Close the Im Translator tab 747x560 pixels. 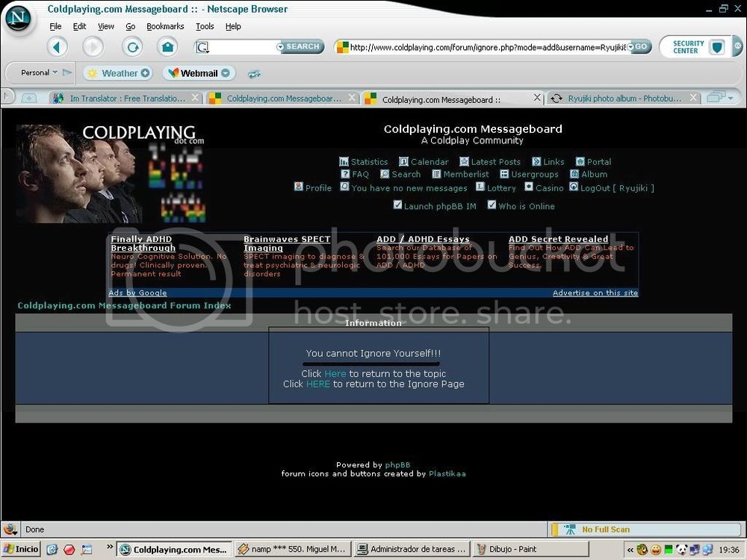[x=195, y=98]
